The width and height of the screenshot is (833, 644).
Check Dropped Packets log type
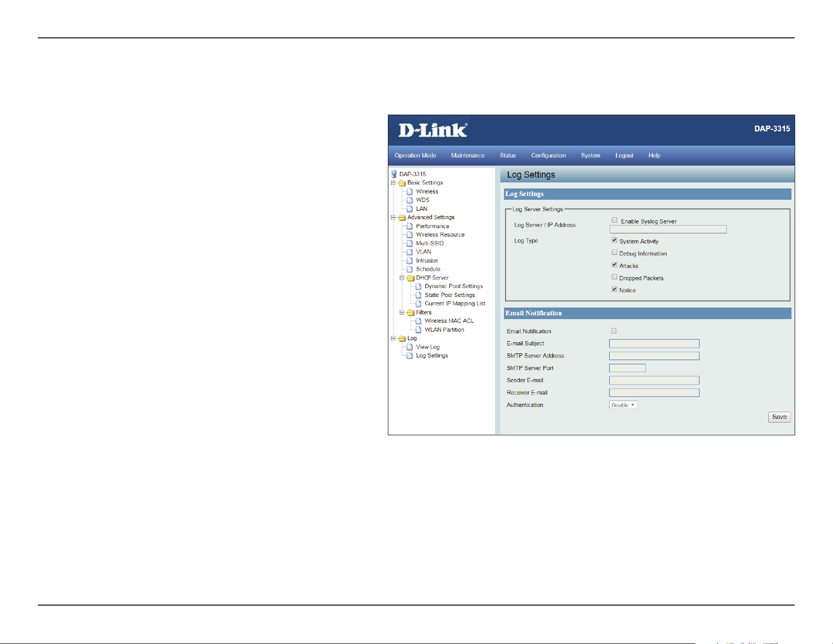[x=614, y=277]
